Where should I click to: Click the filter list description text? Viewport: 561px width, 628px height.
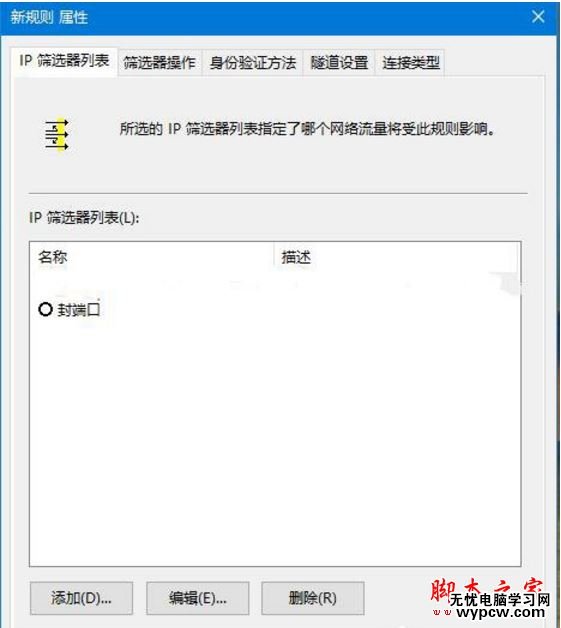(307, 129)
